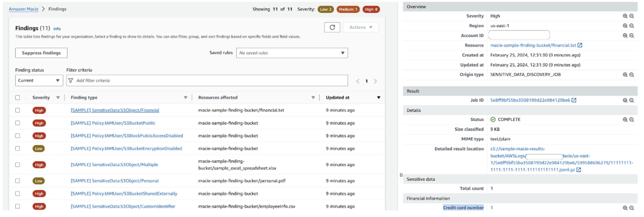
Task: Sort by the Updated at column arrow
Action: [x=379, y=97]
